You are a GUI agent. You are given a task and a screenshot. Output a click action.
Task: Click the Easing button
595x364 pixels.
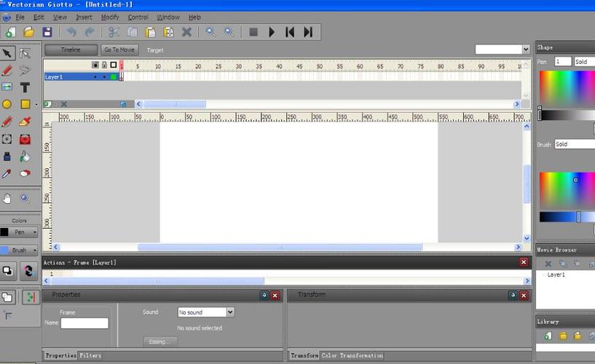160,341
